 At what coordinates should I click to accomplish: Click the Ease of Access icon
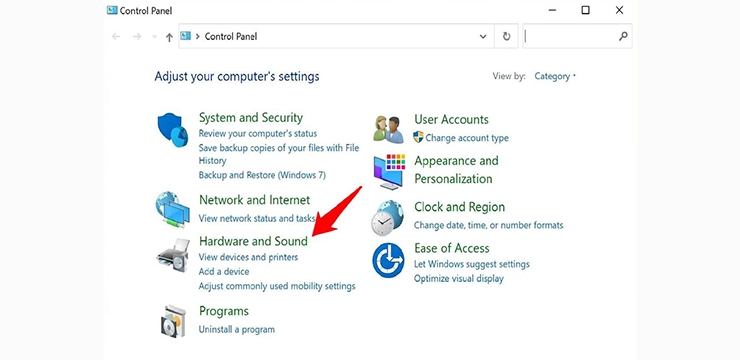388,260
